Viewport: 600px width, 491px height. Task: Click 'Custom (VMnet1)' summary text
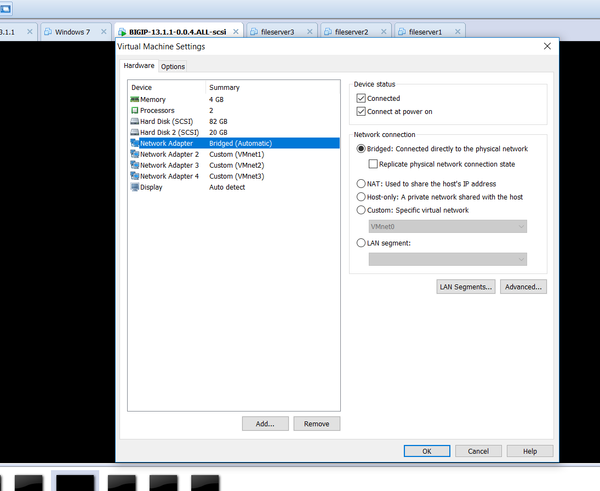tap(236, 154)
